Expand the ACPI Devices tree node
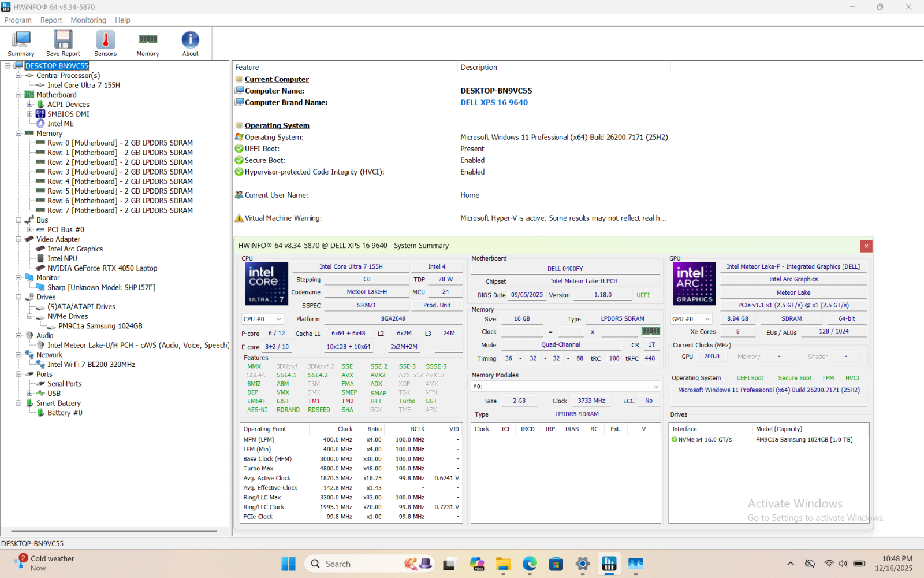 (x=29, y=105)
